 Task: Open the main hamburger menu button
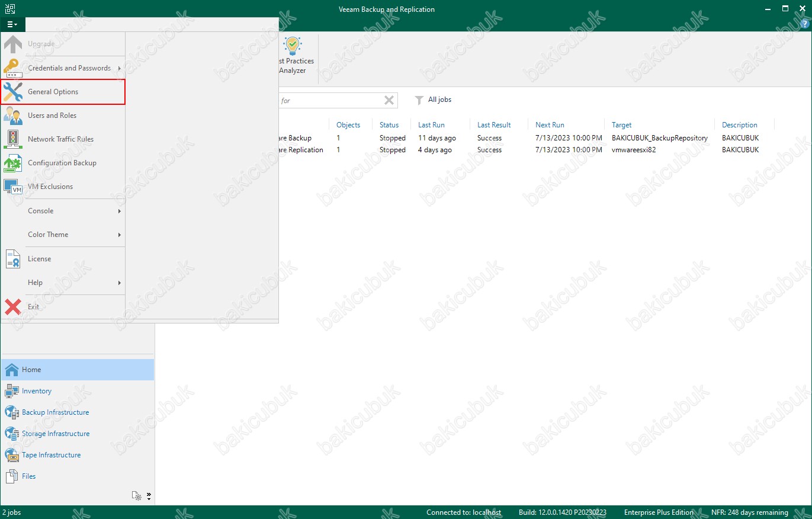click(x=12, y=24)
